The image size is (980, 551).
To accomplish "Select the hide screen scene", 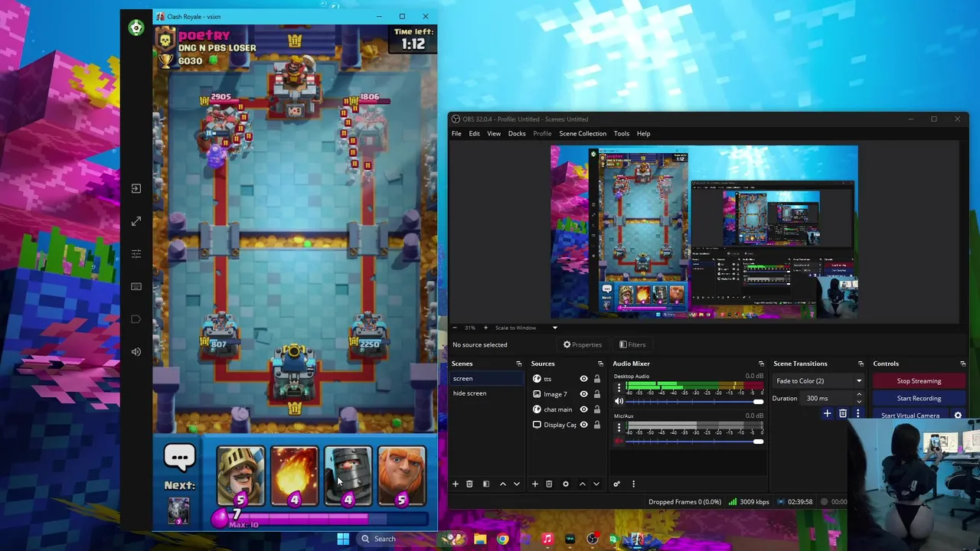I will (x=488, y=393).
